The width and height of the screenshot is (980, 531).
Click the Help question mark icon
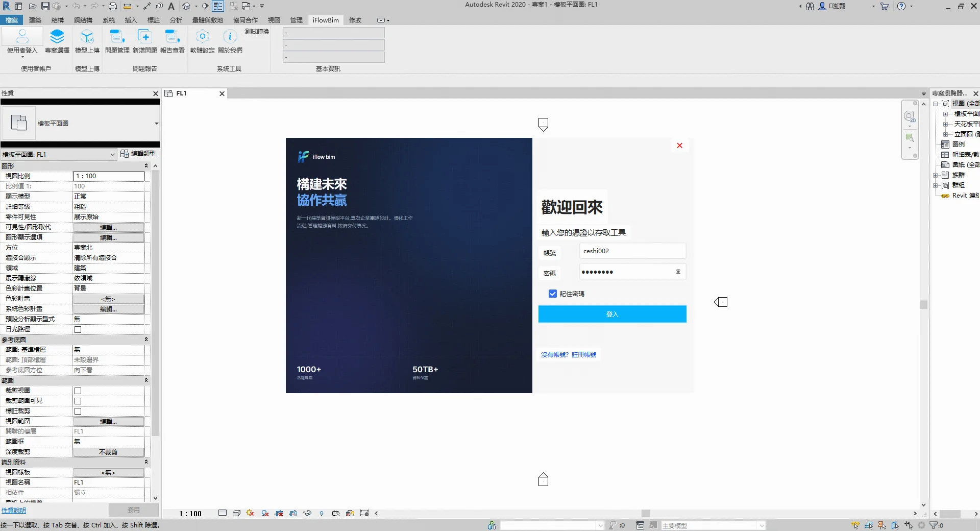901,6
